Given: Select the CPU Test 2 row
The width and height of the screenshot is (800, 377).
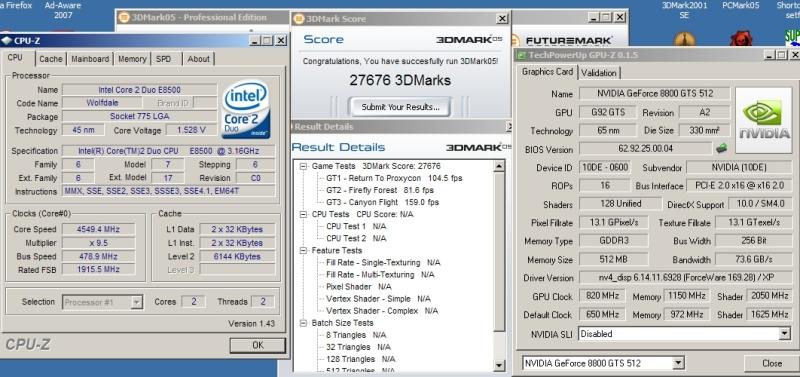Looking at the screenshot, I should (356, 238).
